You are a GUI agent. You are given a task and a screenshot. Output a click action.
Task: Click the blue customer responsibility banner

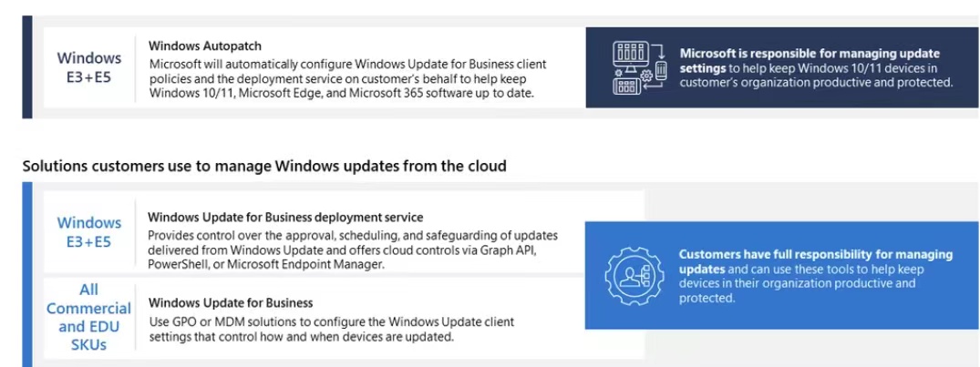pos(782,275)
